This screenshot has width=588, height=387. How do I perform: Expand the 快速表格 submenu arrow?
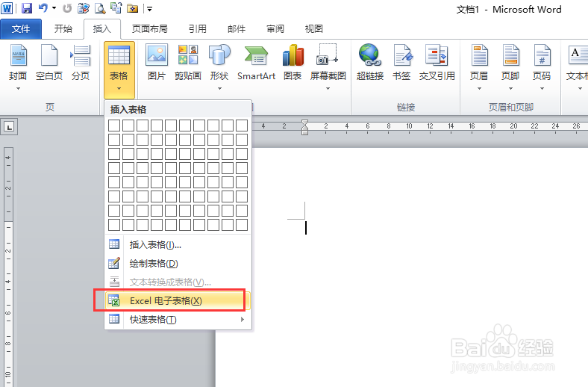(x=243, y=320)
